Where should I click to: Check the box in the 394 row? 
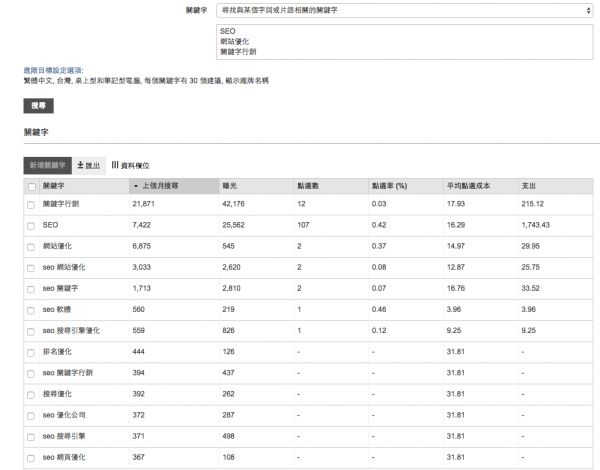click(x=31, y=374)
